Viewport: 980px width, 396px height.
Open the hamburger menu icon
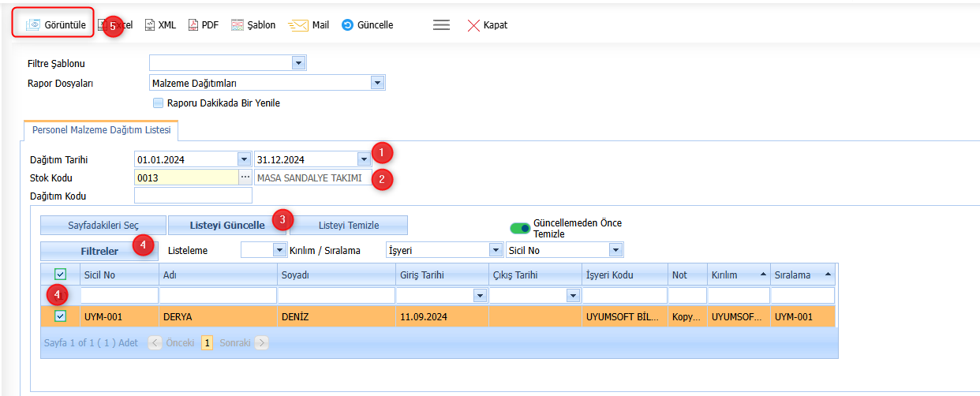tap(441, 24)
